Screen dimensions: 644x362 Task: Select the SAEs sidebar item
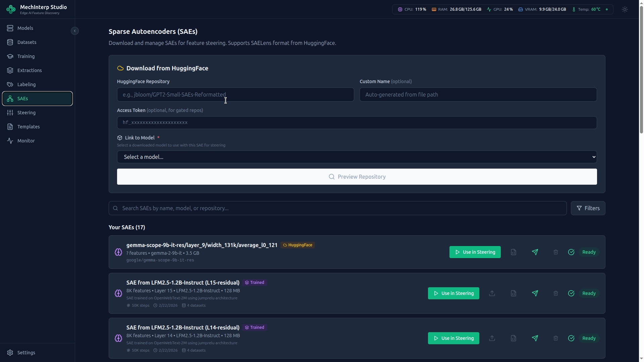coord(37,99)
